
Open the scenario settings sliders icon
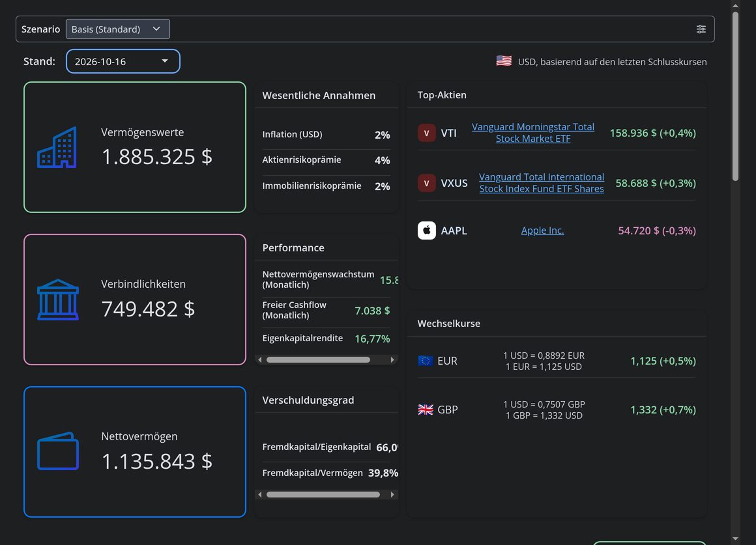pos(701,29)
